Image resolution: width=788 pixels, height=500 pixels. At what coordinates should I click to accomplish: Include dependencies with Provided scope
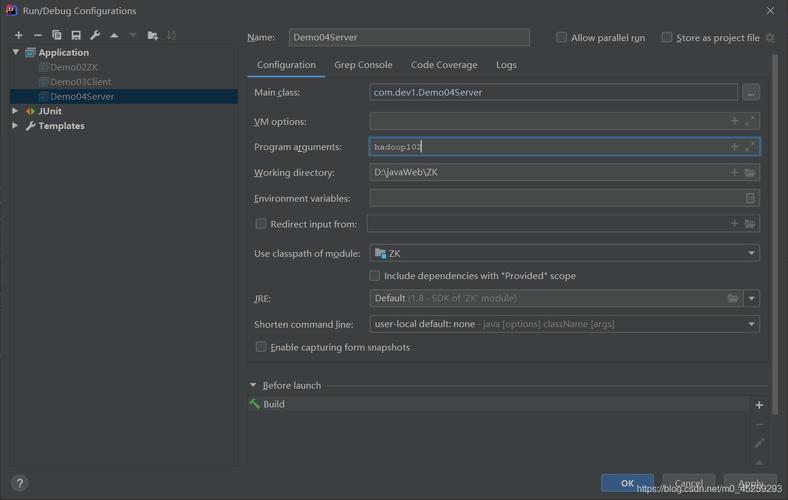coord(374,275)
